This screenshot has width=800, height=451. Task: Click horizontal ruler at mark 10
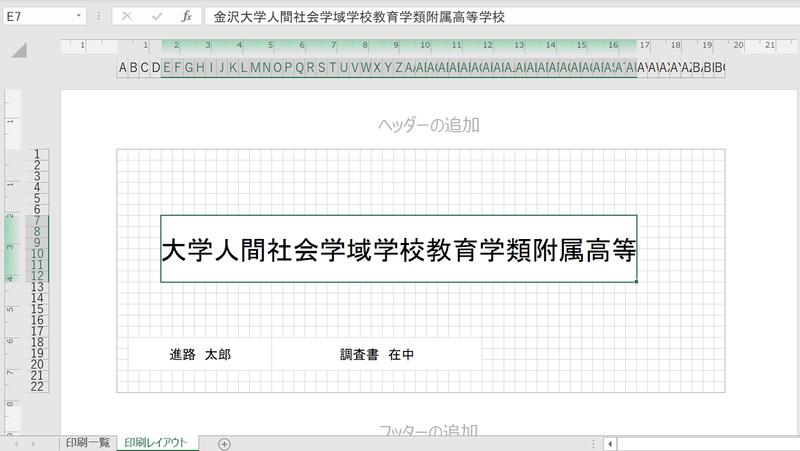[x=425, y=45]
